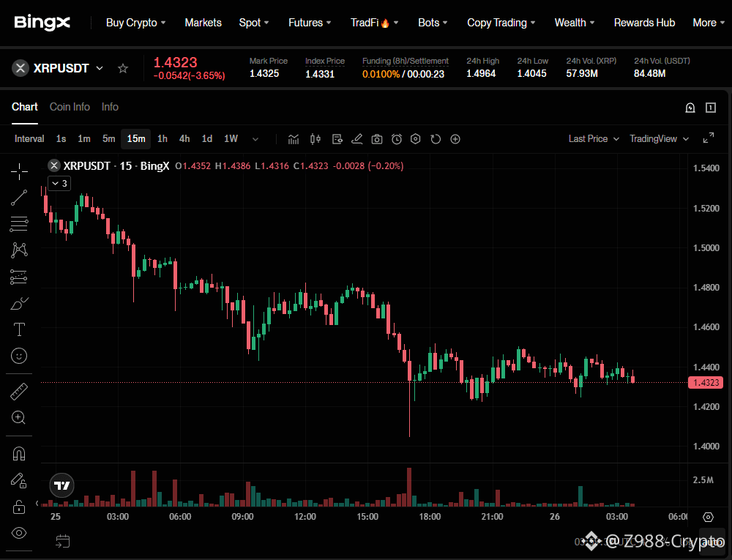Click the BingX logo
732x560 pixels.
[x=42, y=23]
